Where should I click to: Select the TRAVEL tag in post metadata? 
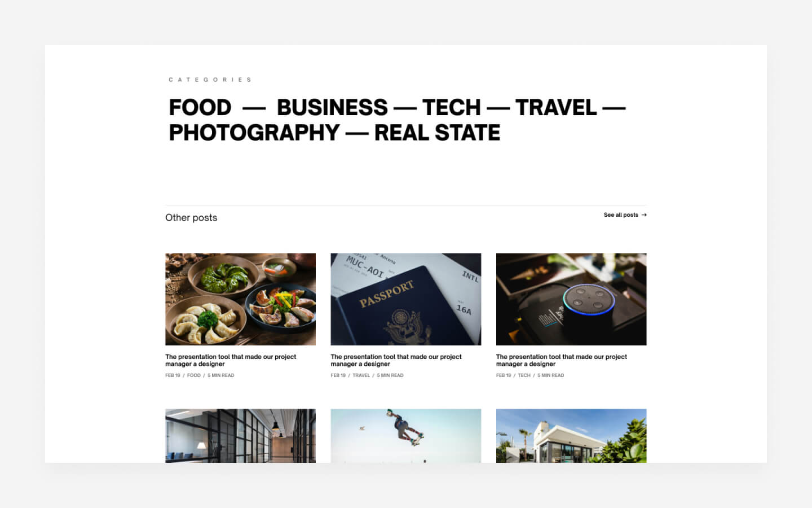(x=361, y=375)
